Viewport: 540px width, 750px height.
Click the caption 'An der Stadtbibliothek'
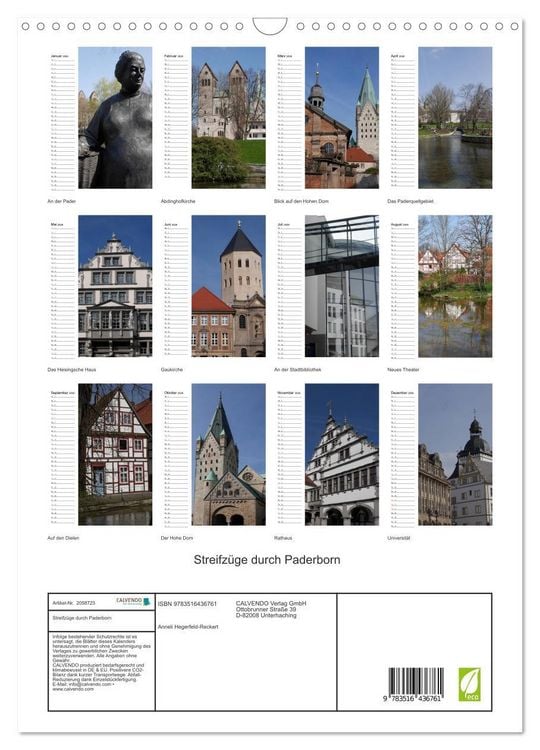(298, 370)
